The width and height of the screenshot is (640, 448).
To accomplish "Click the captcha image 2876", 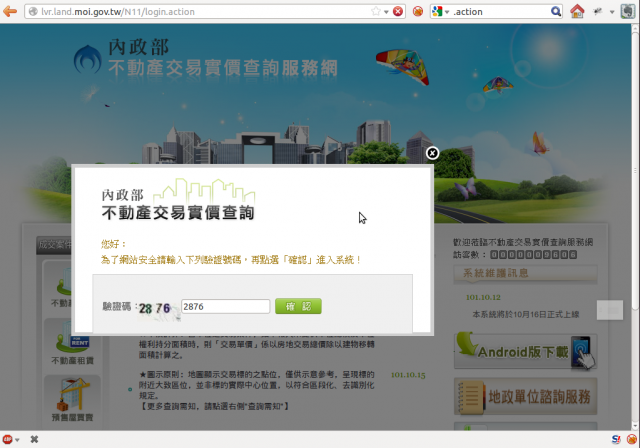I will click(x=158, y=310).
